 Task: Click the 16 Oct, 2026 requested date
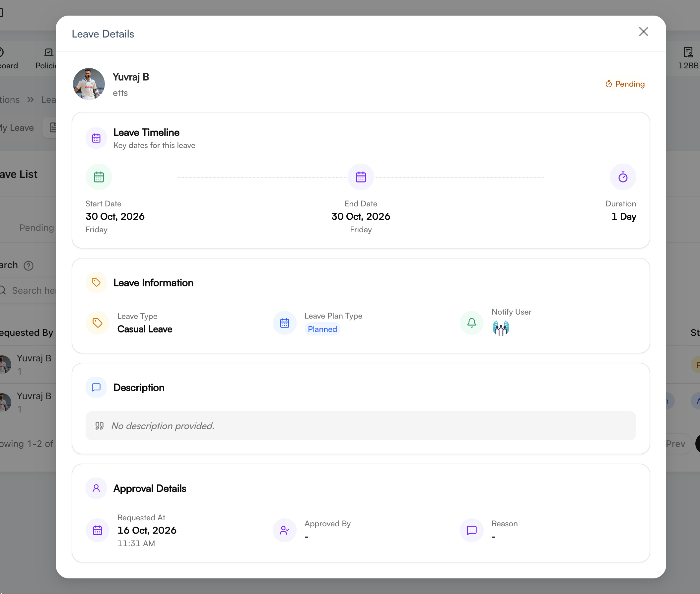(x=147, y=530)
